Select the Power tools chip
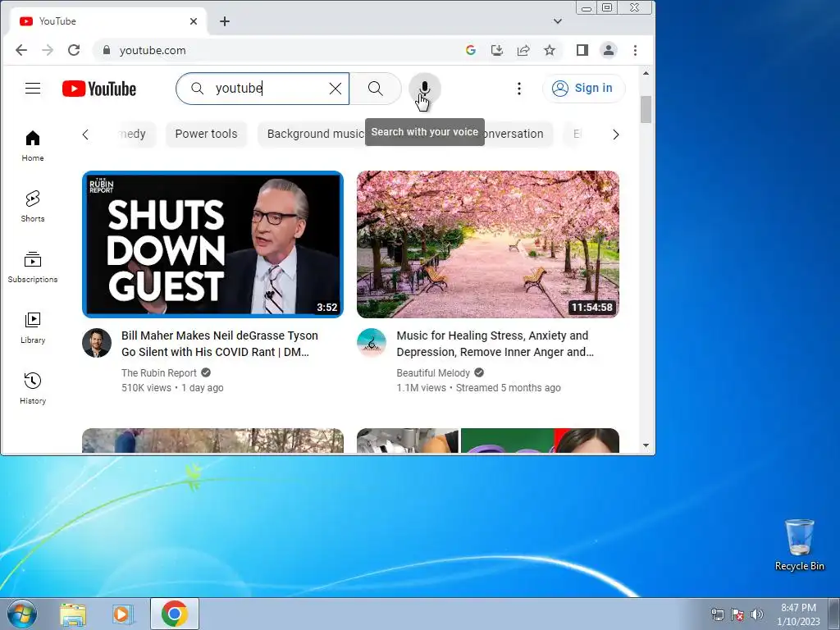 (206, 134)
